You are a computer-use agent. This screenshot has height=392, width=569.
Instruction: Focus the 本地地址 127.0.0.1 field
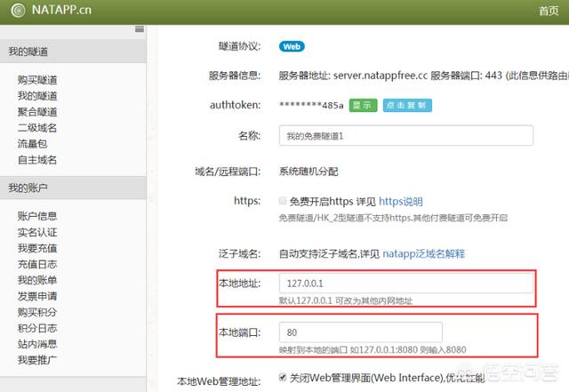[406, 283]
